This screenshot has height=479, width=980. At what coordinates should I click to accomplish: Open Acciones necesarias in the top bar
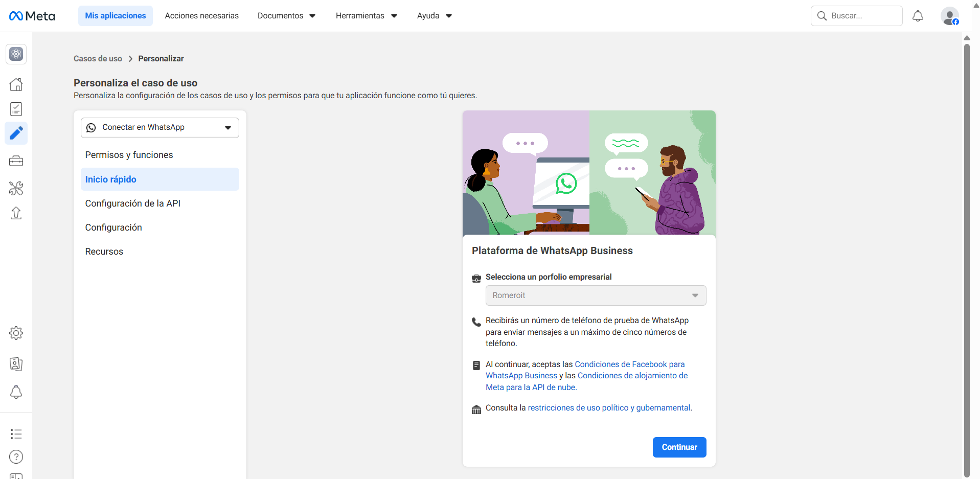click(x=202, y=16)
